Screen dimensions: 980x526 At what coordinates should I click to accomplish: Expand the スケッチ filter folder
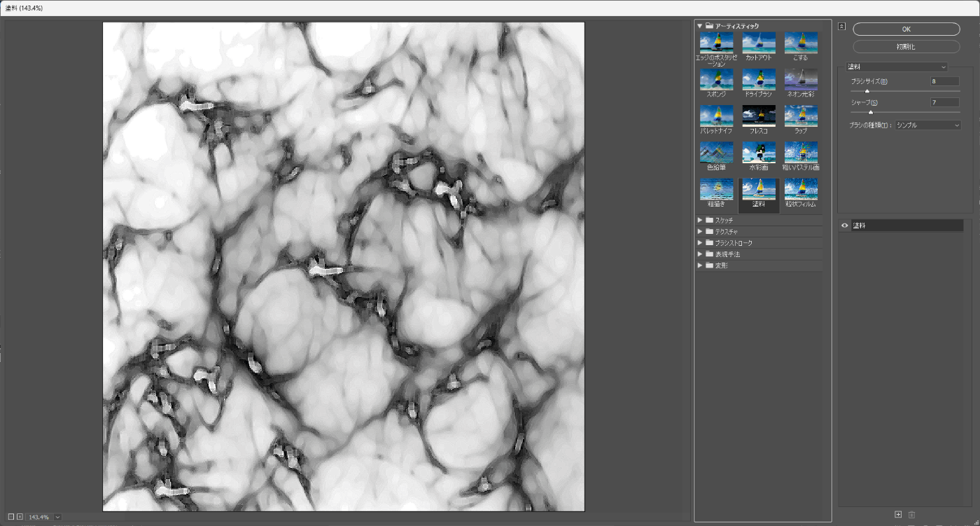click(x=699, y=220)
